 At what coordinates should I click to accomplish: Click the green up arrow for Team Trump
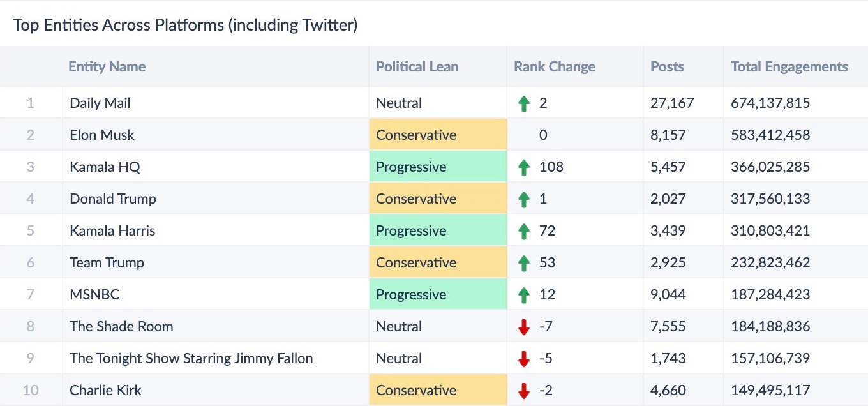click(524, 263)
